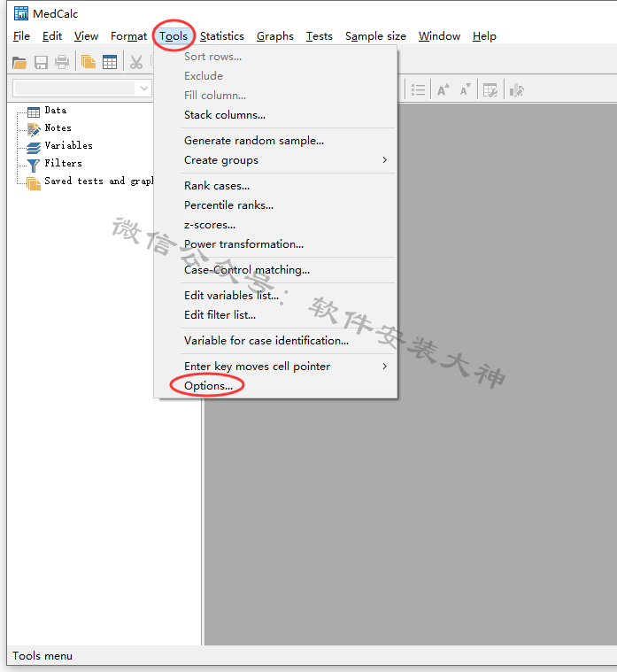Image resolution: width=617 pixels, height=672 pixels.
Task: Select Saved tests and graphs tree item
Action: click(x=98, y=182)
